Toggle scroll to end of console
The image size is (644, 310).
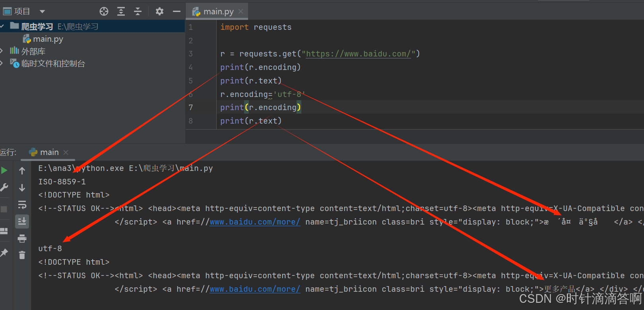pos(22,221)
